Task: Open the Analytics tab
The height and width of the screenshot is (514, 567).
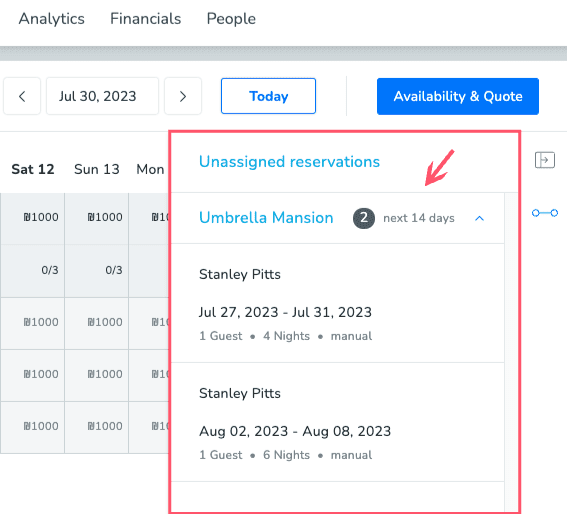Action: [x=51, y=19]
